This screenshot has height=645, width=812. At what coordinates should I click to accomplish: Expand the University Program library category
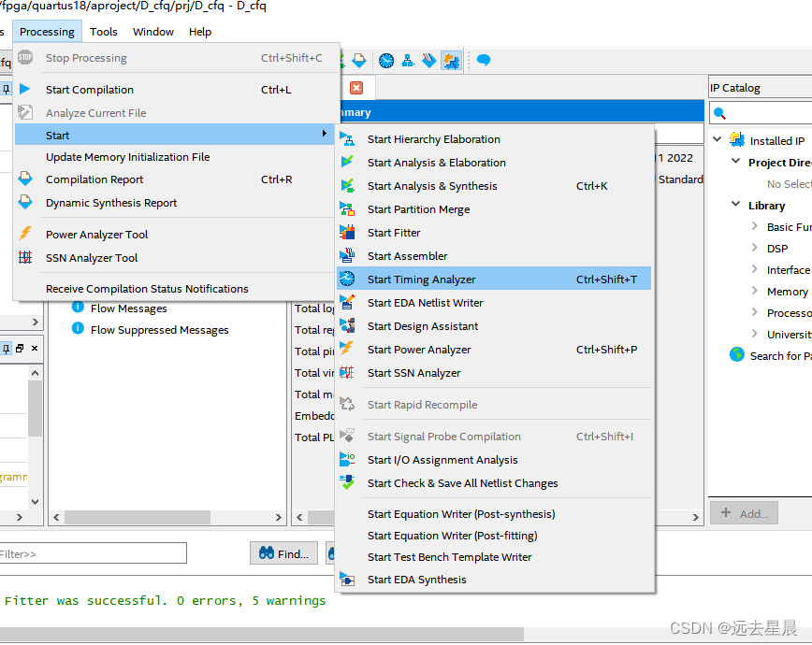tap(755, 334)
